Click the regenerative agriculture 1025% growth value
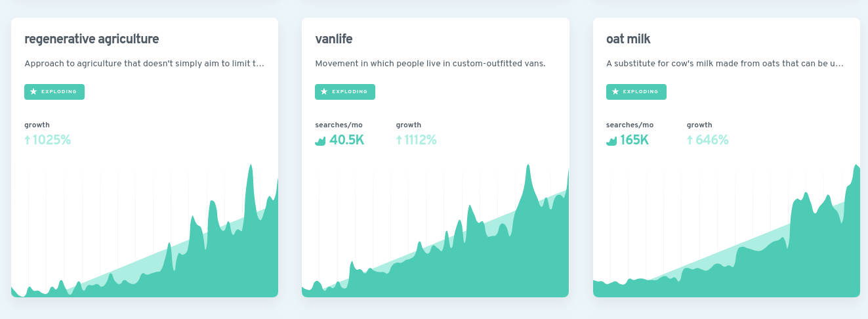 51,140
